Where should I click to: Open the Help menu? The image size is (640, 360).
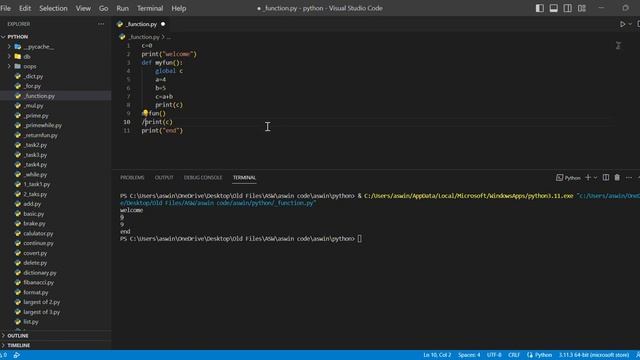click(x=179, y=8)
